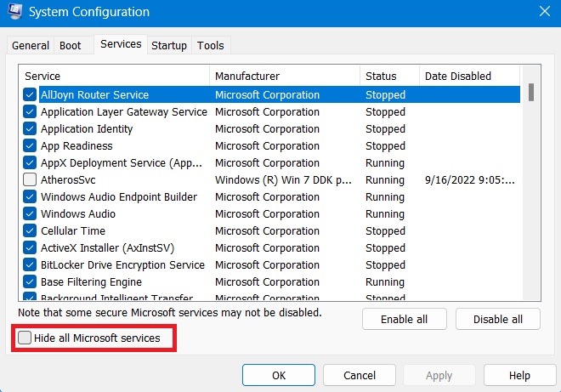
Task: Click the System Configuration title bar icon
Action: (x=14, y=11)
